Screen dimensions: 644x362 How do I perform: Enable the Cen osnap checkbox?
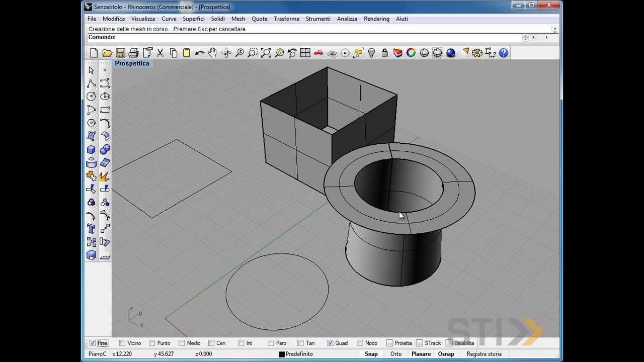(x=211, y=343)
